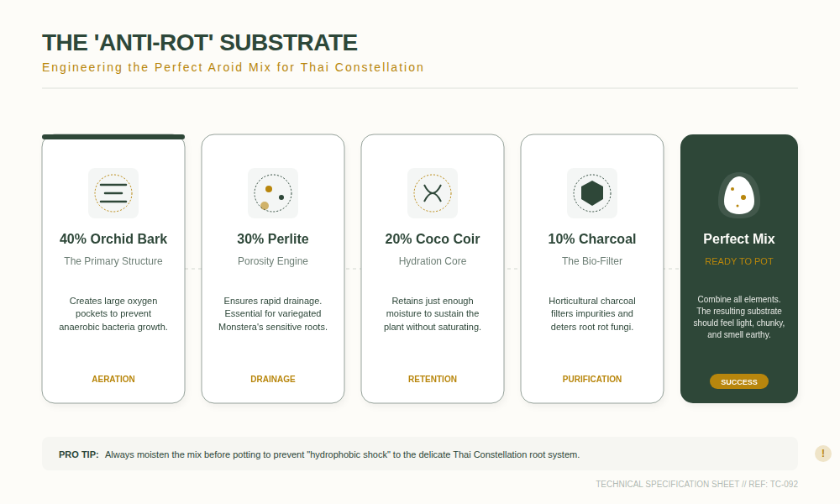This screenshot has width=840, height=504.
Task: Click the speckled egg icon on Perfect Mix
Action: pyautogui.click(x=738, y=195)
